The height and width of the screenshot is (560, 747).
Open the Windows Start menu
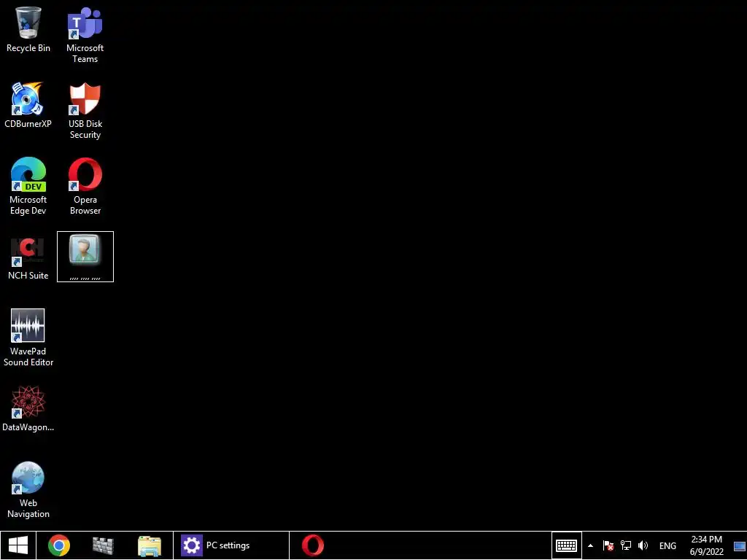pyautogui.click(x=18, y=545)
